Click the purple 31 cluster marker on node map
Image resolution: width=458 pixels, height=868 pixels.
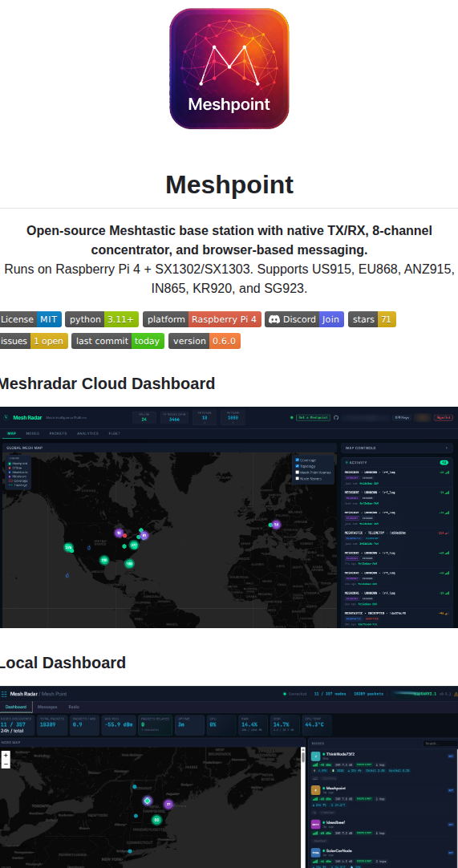coord(168,804)
